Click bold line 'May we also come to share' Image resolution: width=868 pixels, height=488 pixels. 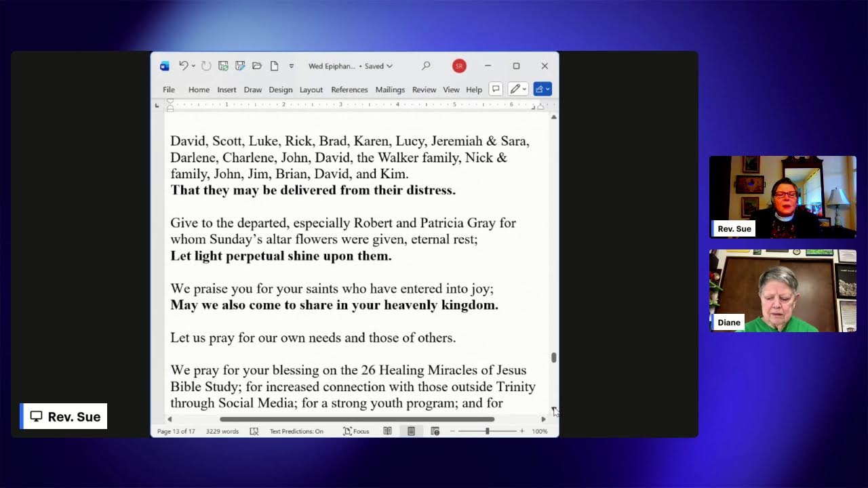pyautogui.click(x=334, y=305)
